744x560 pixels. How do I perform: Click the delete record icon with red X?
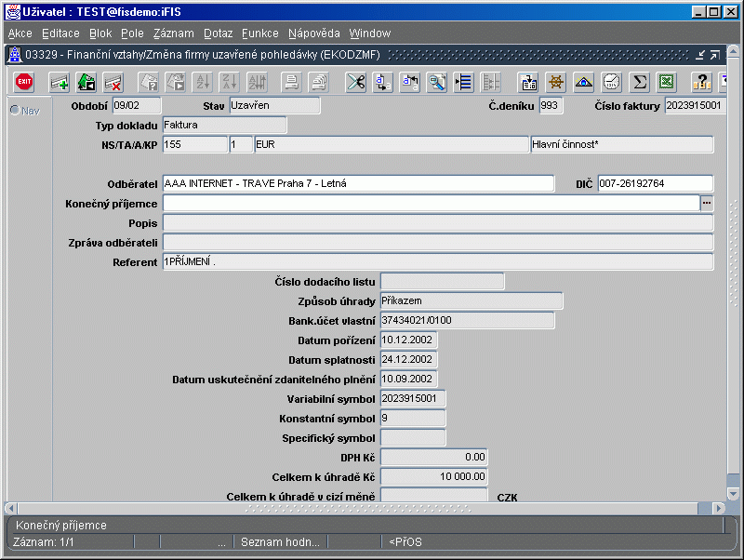[113, 82]
